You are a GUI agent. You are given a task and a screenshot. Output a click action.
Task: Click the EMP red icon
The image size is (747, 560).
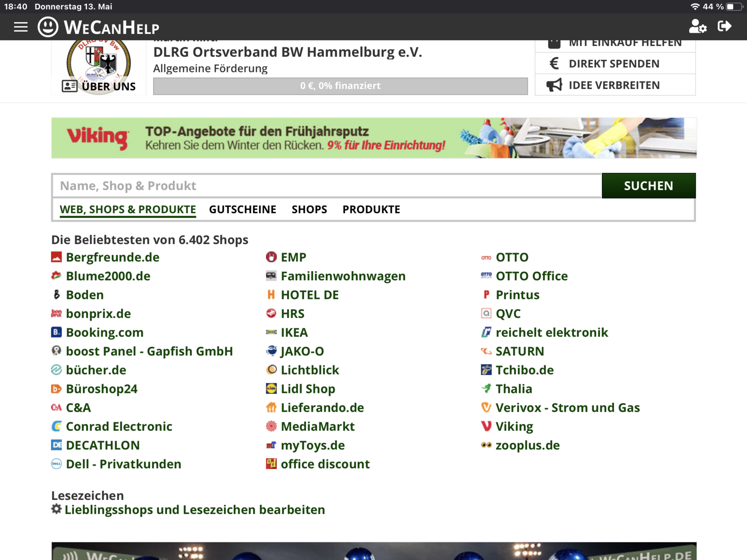click(271, 257)
